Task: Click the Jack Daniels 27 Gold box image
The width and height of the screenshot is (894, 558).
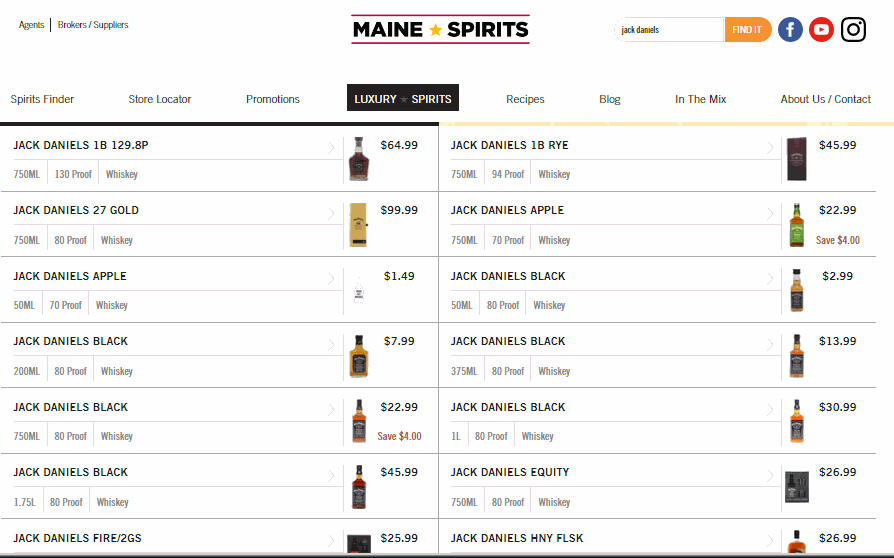Action: point(358,225)
